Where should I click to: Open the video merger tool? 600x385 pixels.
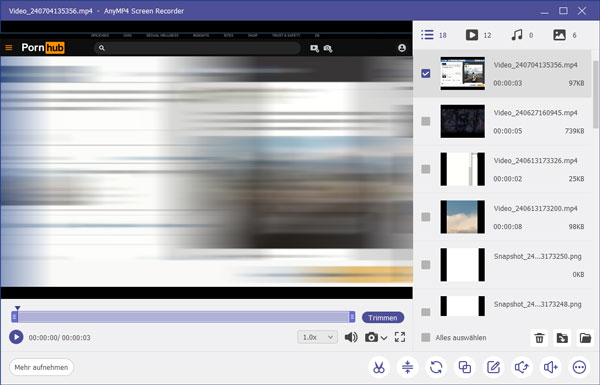pyautogui.click(x=465, y=367)
